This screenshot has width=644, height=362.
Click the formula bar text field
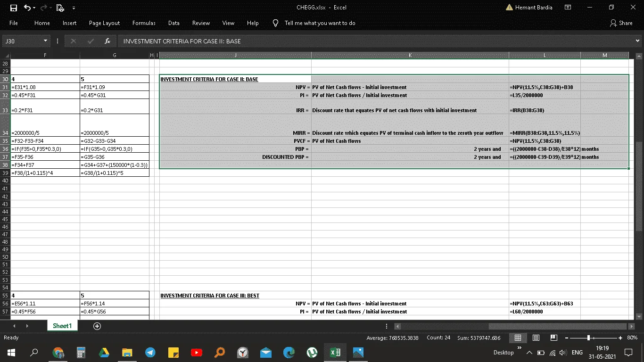tap(375, 41)
